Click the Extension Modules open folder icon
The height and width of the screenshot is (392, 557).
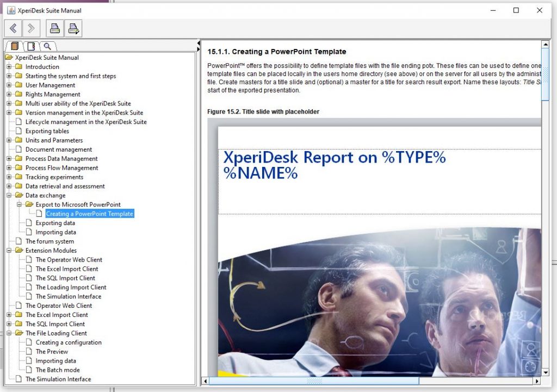tap(19, 250)
